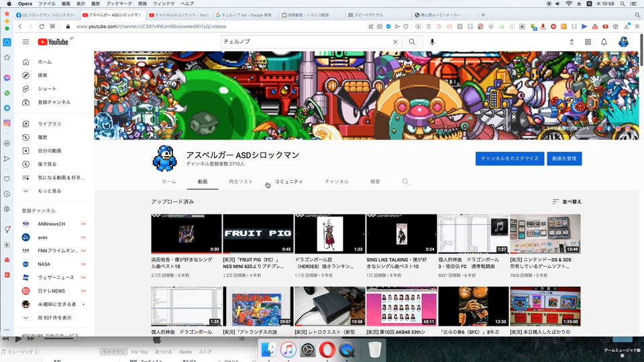The image size is (644, 362).
Task: Open SING LIKE TALKING video title
Action: (x=396, y=263)
